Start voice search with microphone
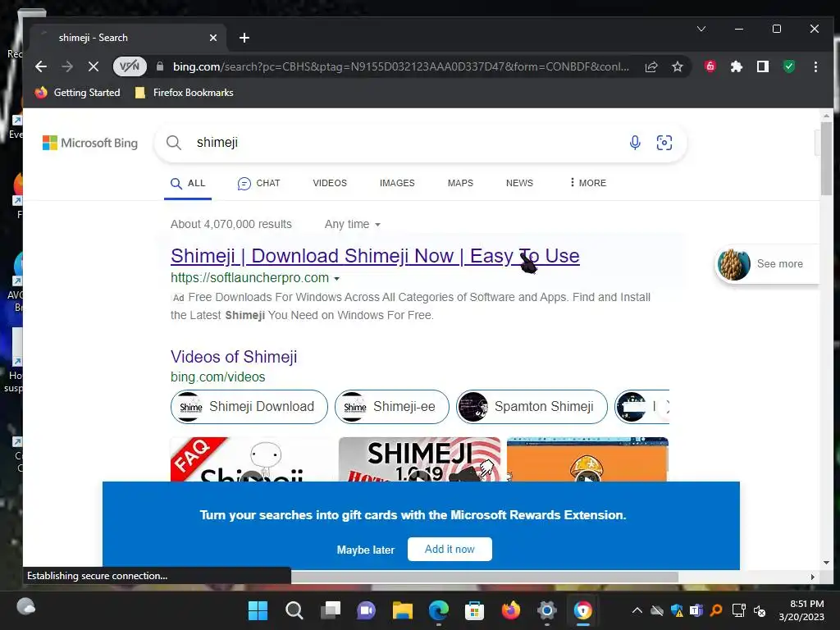The image size is (840, 630). tap(635, 143)
